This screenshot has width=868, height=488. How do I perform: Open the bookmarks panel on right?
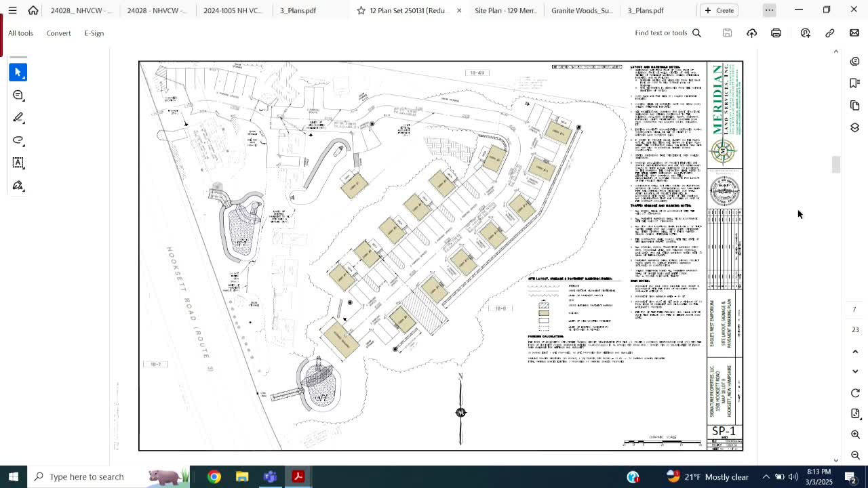tap(854, 83)
